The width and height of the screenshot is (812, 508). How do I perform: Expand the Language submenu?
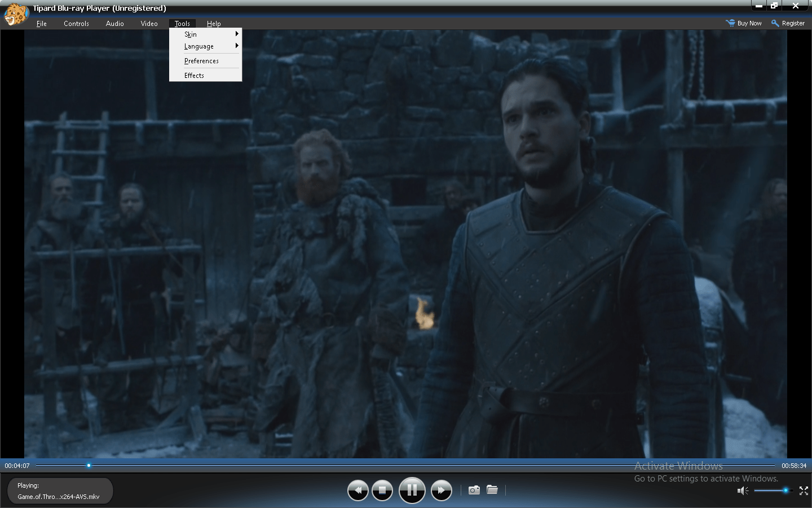click(206, 46)
